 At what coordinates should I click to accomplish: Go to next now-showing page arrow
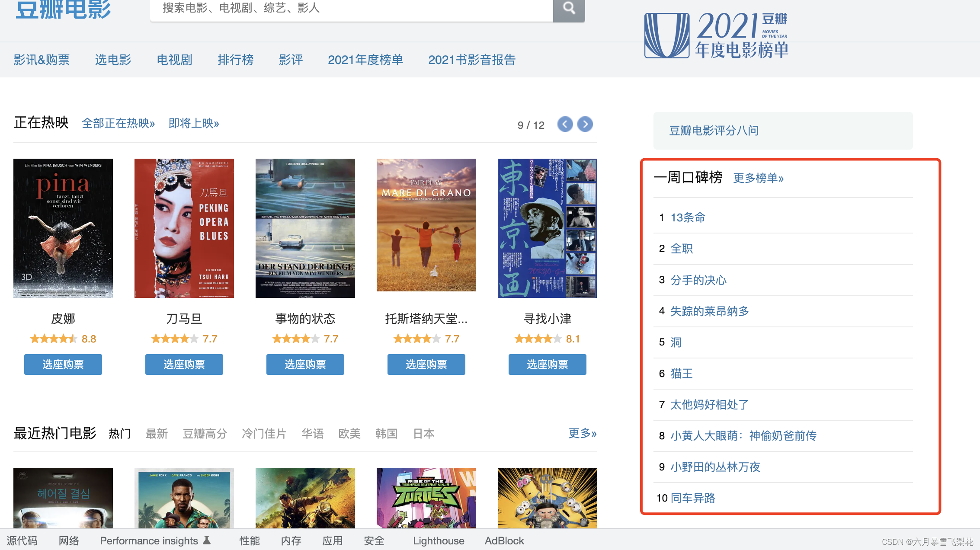click(585, 125)
